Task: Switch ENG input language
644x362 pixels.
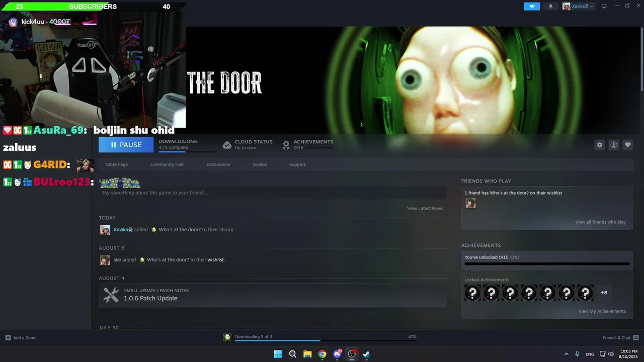Action: click(x=590, y=354)
